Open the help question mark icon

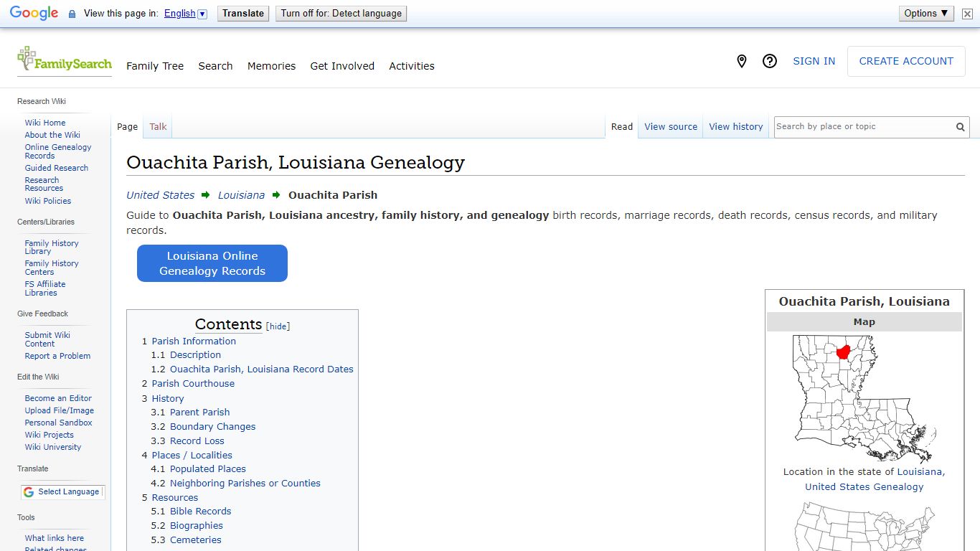[770, 62]
